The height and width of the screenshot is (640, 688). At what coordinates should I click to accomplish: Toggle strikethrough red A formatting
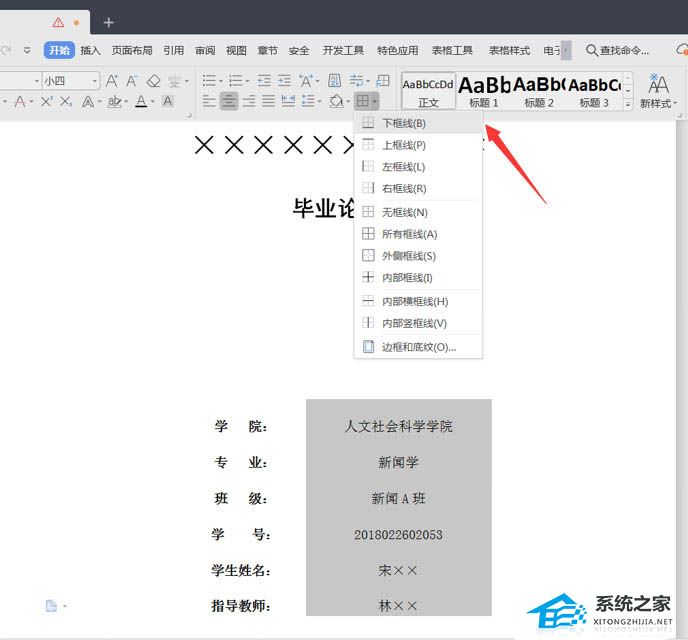coord(20,102)
